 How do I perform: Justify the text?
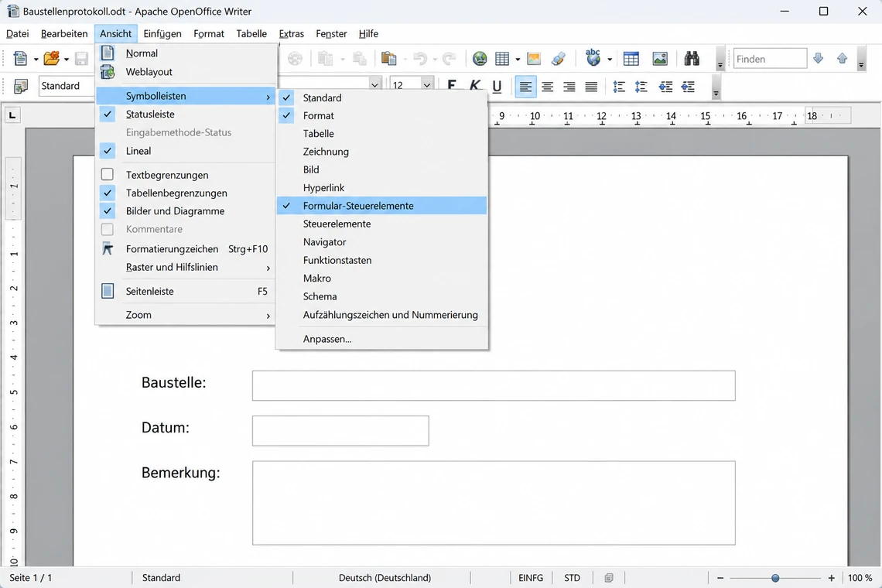591,87
